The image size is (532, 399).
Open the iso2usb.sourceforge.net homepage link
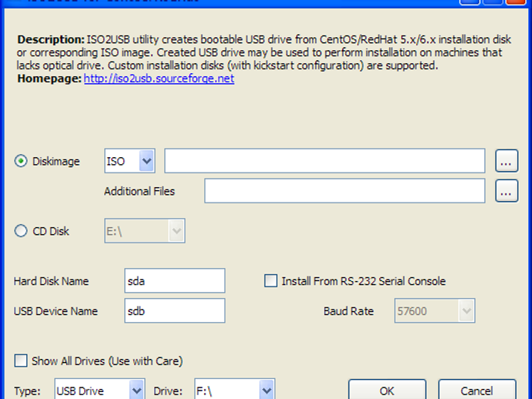coord(159,79)
